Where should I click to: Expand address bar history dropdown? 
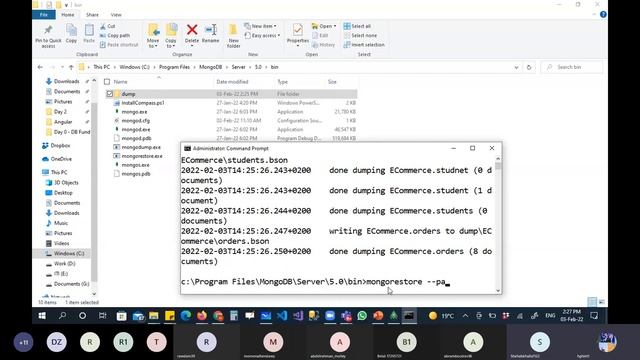[x=516, y=67]
